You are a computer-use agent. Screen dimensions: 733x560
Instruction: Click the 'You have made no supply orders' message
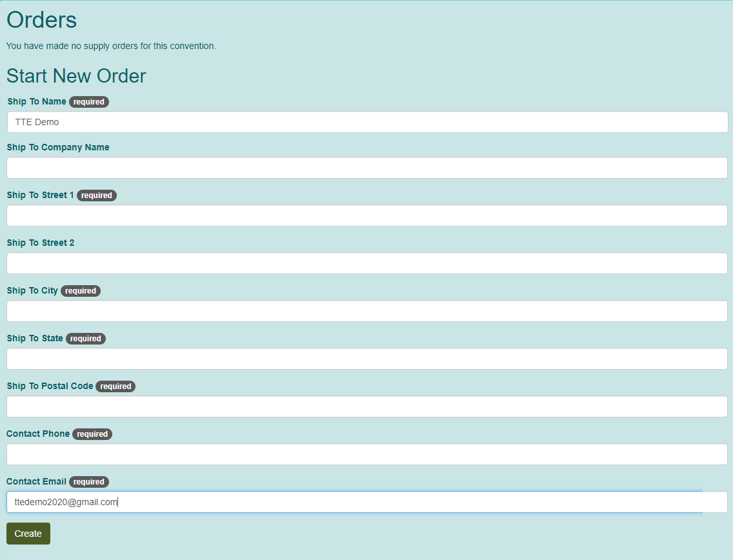pyautogui.click(x=111, y=46)
